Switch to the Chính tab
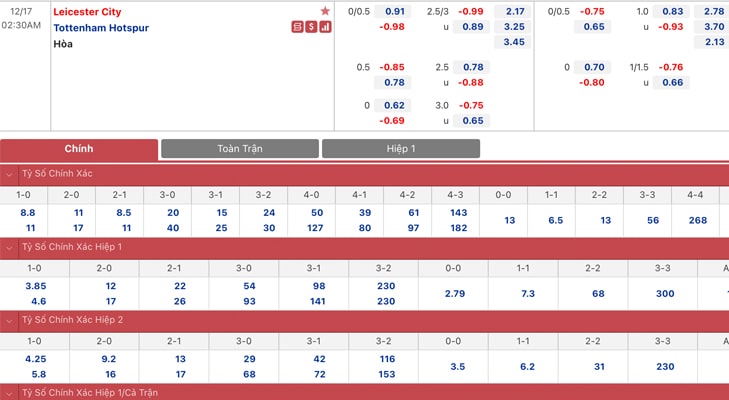The width and height of the screenshot is (729, 400). pos(79,148)
